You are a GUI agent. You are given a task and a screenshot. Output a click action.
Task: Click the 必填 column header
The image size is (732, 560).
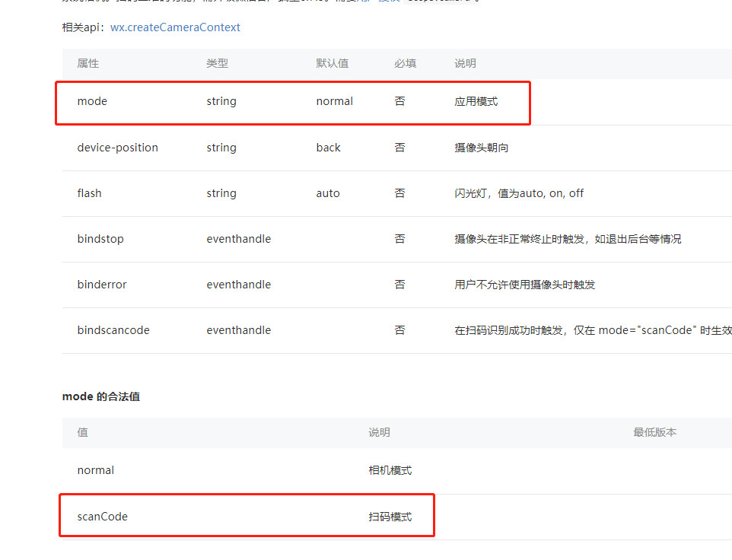click(x=405, y=63)
